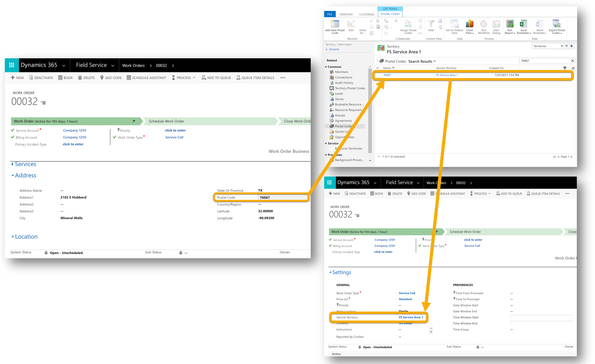Open Chart Pane ribbon dropdown
Screen dimensions: 595x364
(x=470, y=27)
